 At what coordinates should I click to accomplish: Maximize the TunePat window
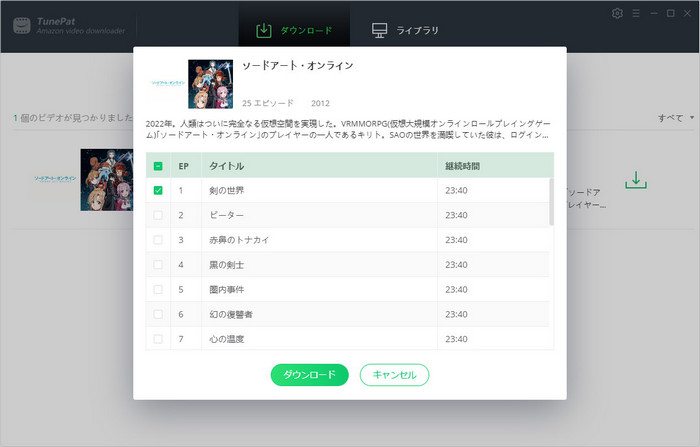pos(671,13)
